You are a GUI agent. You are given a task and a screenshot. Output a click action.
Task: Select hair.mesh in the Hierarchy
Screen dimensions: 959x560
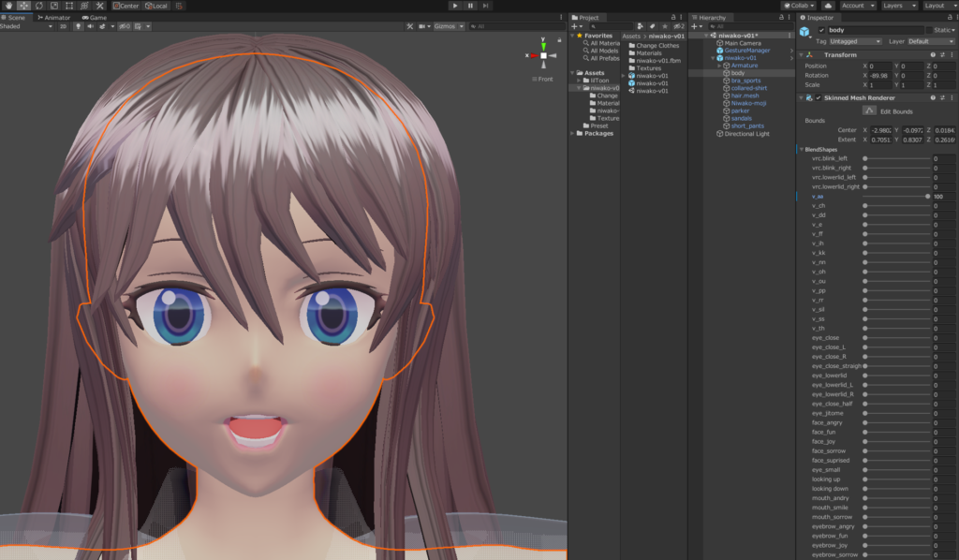[x=745, y=96]
